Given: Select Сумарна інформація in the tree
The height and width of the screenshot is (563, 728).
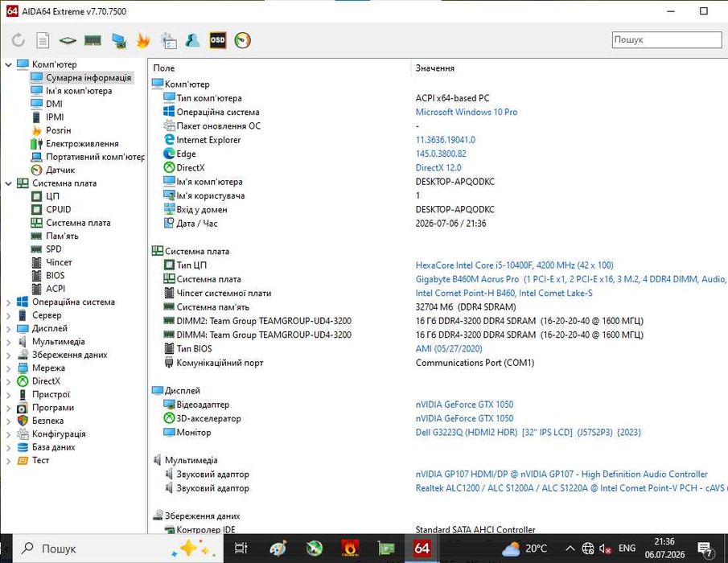Looking at the screenshot, I should pyautogui.click(x=88, y=77).
